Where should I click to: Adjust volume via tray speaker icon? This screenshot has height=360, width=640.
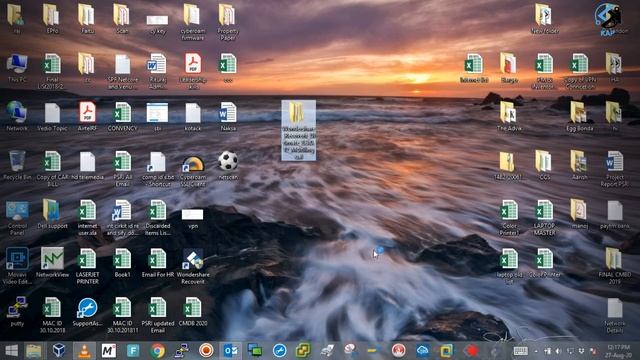[558, 351]
